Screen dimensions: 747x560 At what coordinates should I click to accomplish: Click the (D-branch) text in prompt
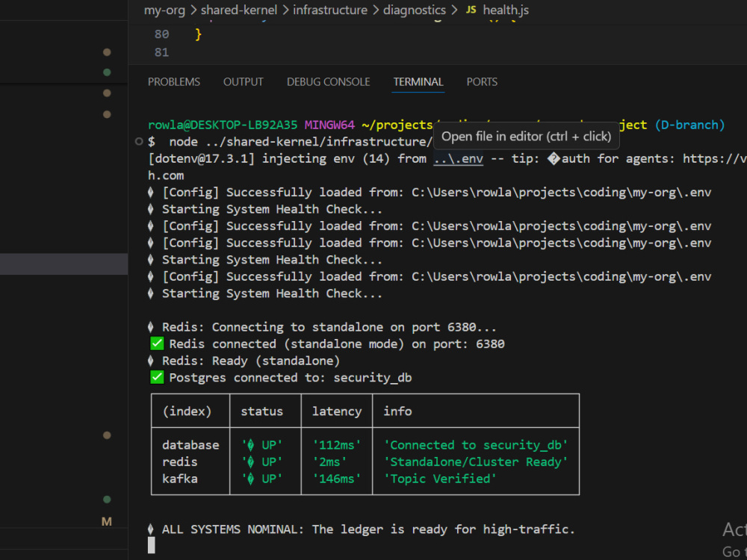click(x=689, y=125)
